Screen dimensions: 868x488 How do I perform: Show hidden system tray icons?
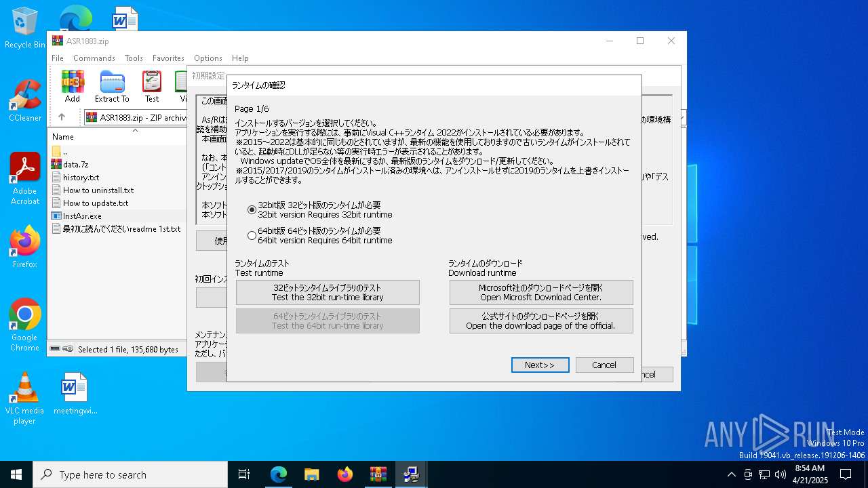pyautogui.click(x=731, y=474)
